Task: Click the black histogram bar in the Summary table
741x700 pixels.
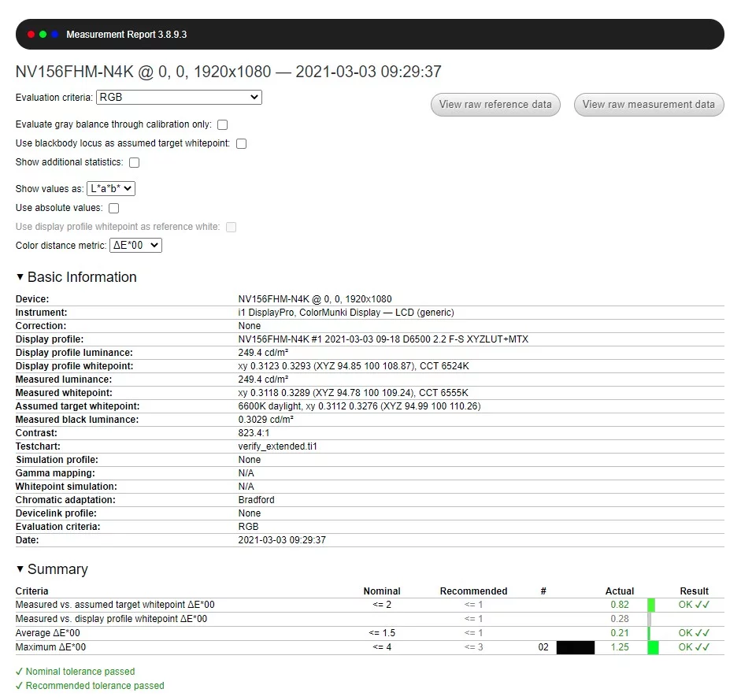Action: tap(575, 646)
